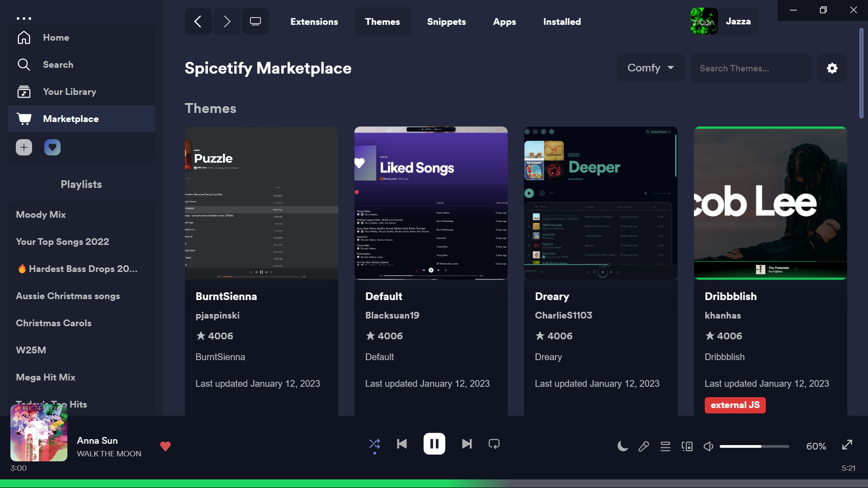This screenshot has width=868, height=488.
Task: Skip to the next track
Action: 467,444
